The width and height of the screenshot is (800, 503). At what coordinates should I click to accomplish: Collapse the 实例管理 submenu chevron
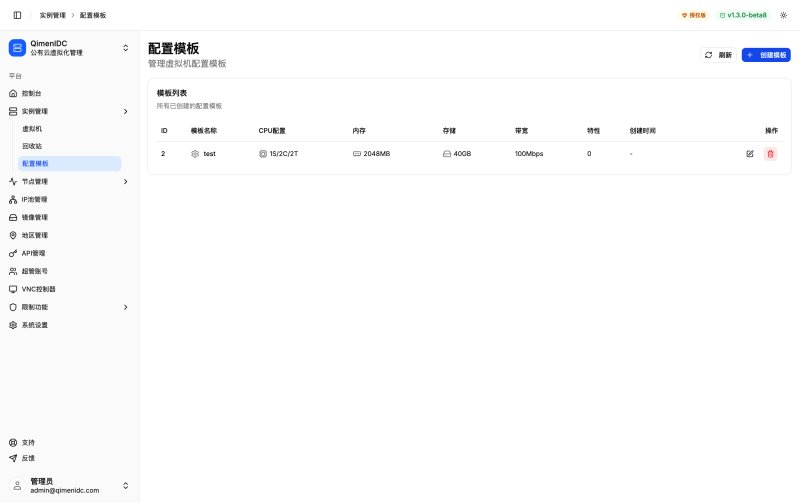126,111
